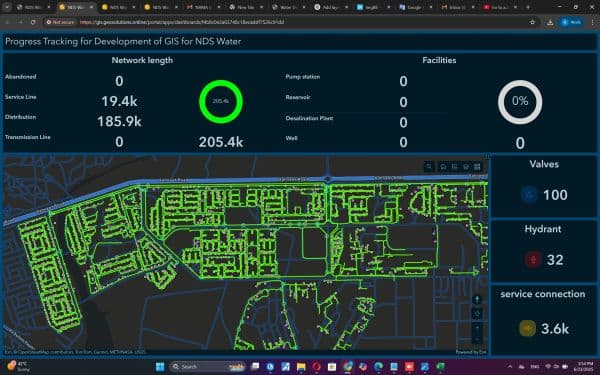
Task: Open the browser downloads icon
Action: point(550,22)
